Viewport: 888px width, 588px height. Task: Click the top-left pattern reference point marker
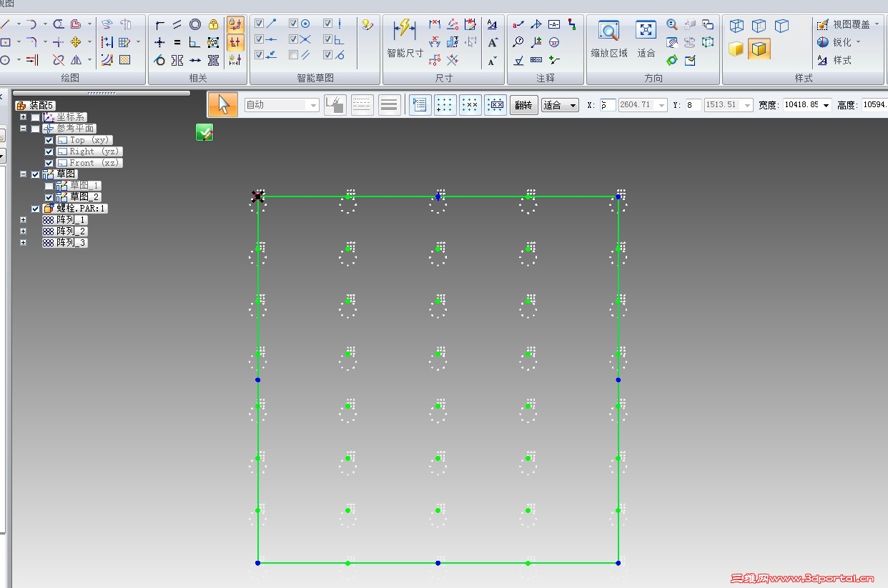[x=258, y=196]
